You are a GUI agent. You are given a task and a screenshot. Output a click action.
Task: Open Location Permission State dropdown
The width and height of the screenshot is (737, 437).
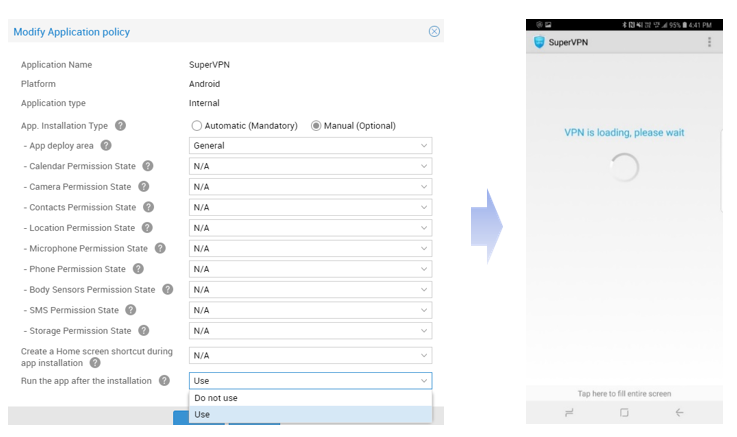click(x=310, y=228)
